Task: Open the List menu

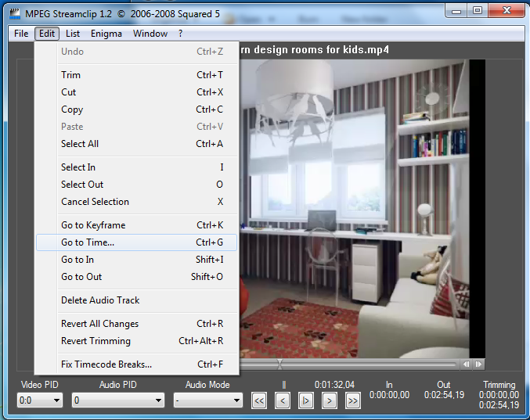Action: pyautogui.click(x=73, y=34)
